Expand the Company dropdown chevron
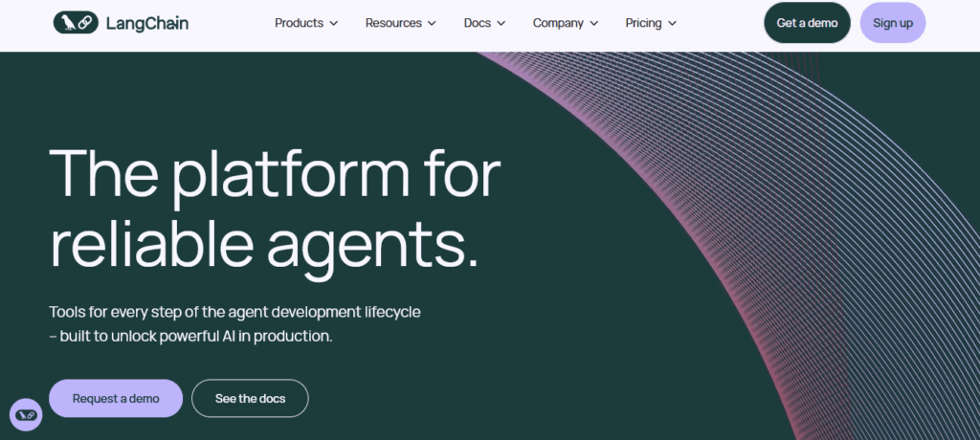Screen dimensions: 980x440 click(x=594, y=24)
